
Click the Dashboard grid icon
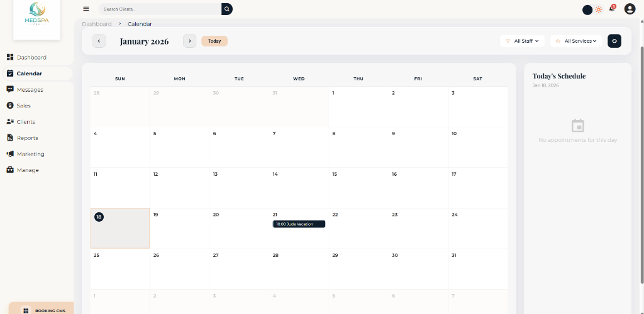click(10, 57)
